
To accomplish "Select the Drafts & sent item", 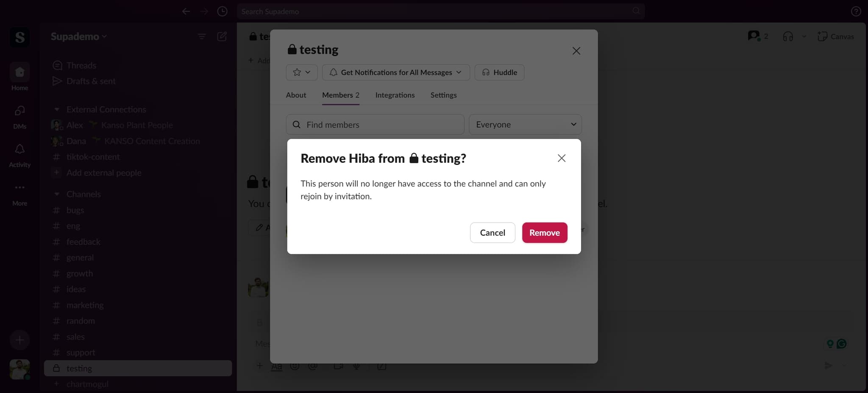I will (90, 81).
